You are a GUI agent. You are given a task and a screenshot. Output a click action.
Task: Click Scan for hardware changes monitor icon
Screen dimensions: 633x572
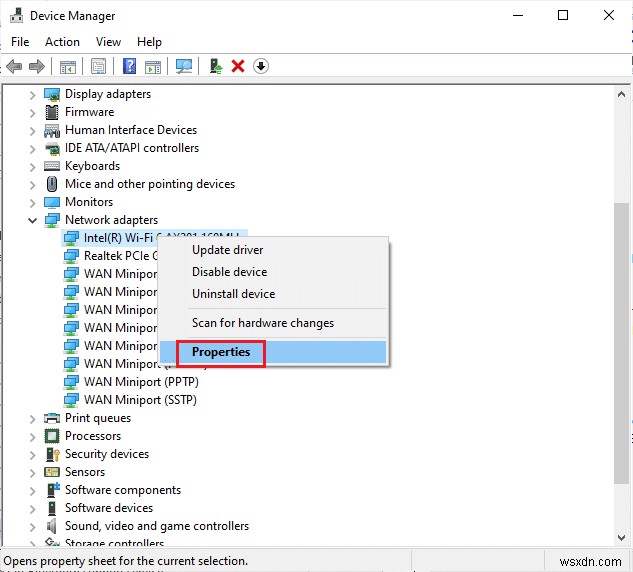(184, 66)
